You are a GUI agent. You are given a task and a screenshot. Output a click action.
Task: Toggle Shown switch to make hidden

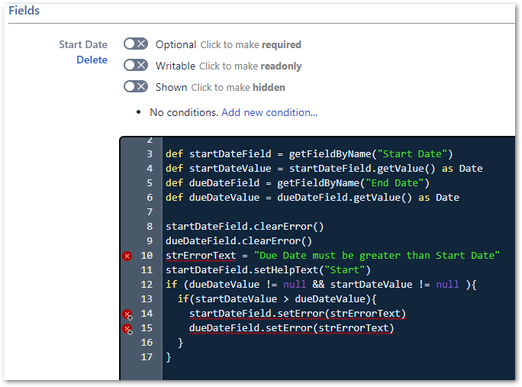(136, 87)
